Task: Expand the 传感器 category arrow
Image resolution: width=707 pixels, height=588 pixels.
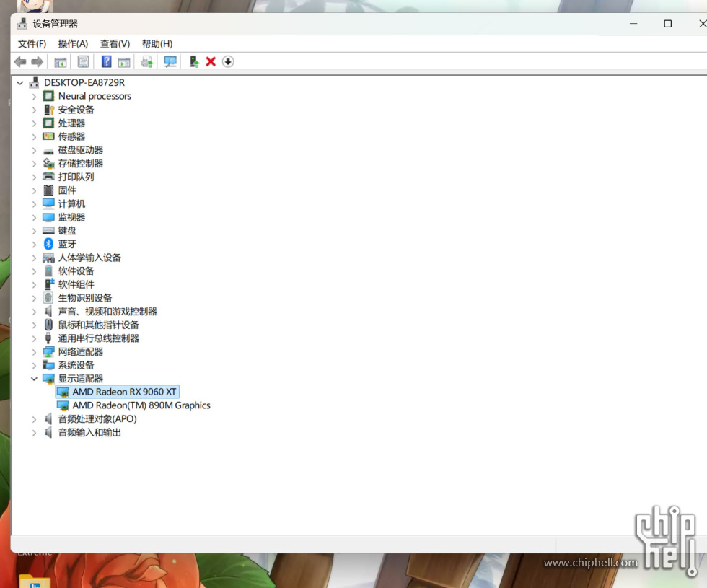Action: coord(35,137)
